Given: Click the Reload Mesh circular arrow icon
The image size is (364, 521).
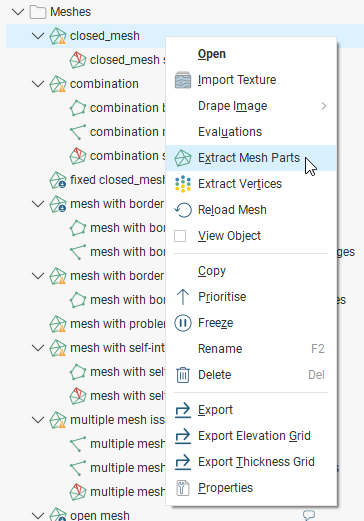Looking at the screenshot, I should (183, 210).
